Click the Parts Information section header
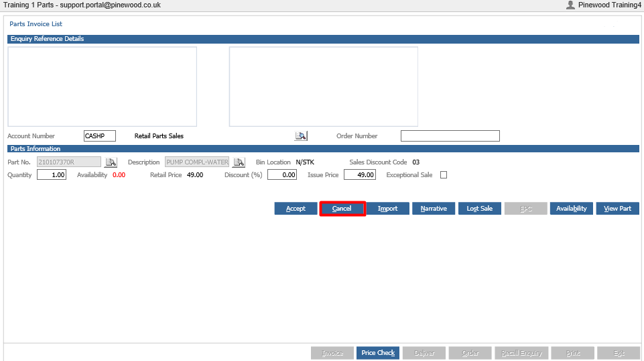This screenshot has height=361, width=644. point(323,149)
